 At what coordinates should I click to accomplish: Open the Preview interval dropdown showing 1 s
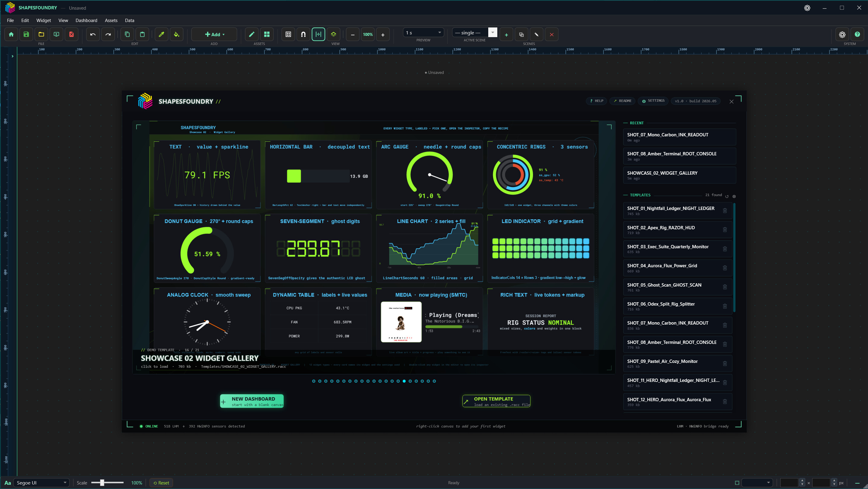coord(423,33)
